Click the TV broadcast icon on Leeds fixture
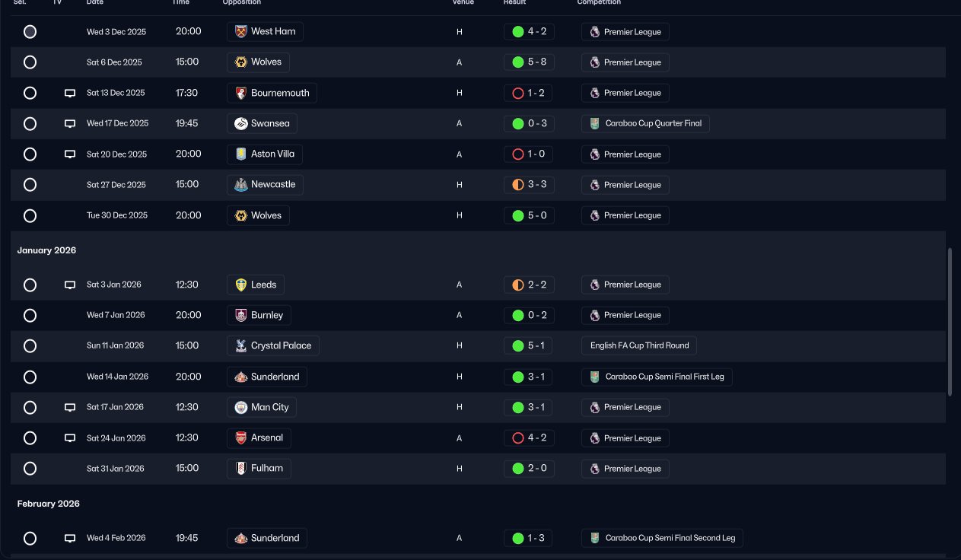The height and width of the screenshot is (560, 961). [x=70, y=285]
